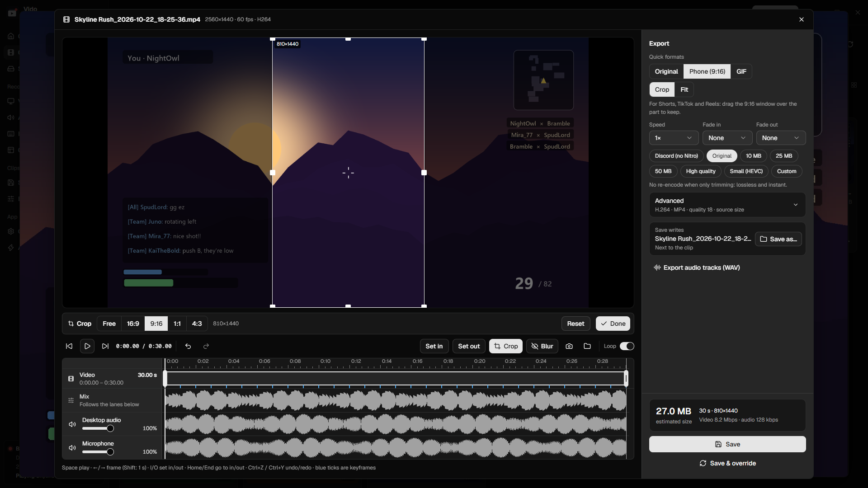868x488 pixels.
Task: Mute the Microphone speaker icon
Action: pos(72,448)
